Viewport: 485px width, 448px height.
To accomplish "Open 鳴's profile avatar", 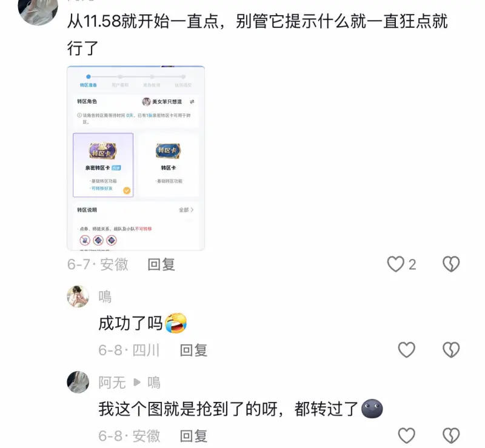I will [x=78, y=296].
